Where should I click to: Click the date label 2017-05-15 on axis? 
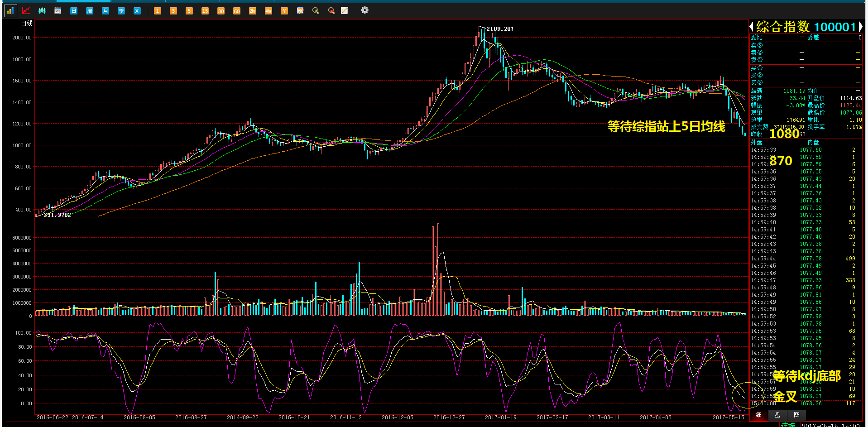click(728, 417)
